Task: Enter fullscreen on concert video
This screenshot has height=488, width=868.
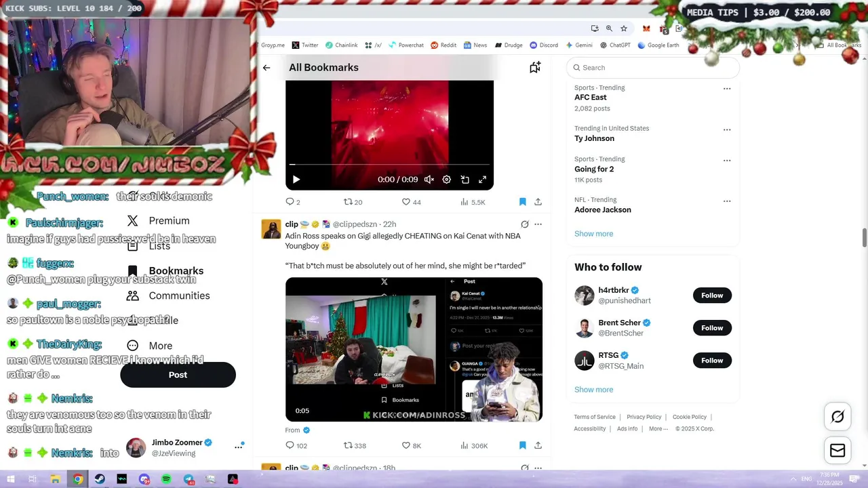Action: pyautogui.click(x=482, y=180)
